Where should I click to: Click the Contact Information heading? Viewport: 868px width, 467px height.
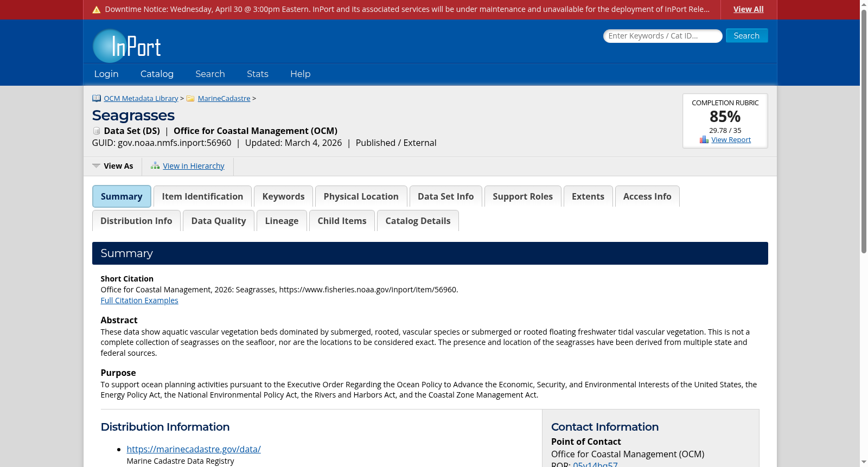605,427
